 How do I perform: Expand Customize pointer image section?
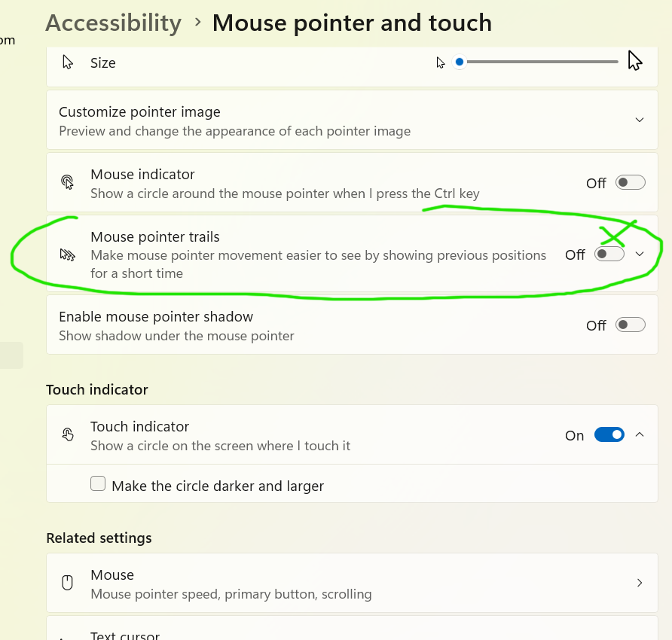(x=639, y=120)
